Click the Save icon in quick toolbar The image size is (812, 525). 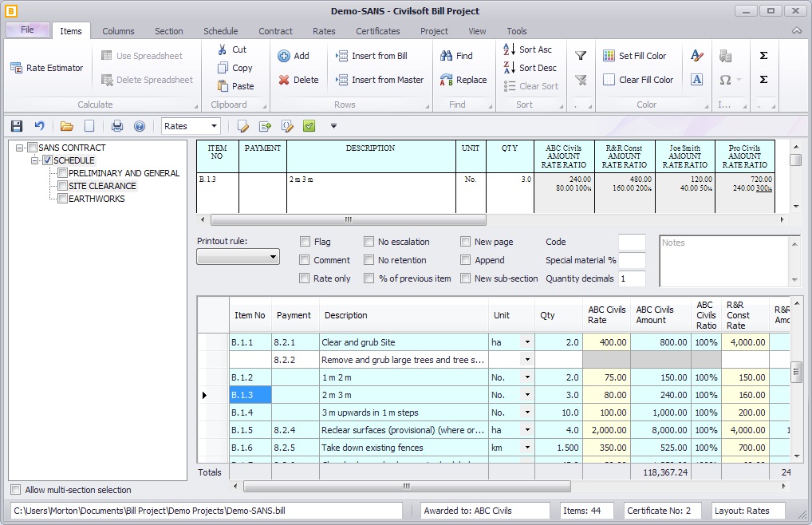(17, 126)
